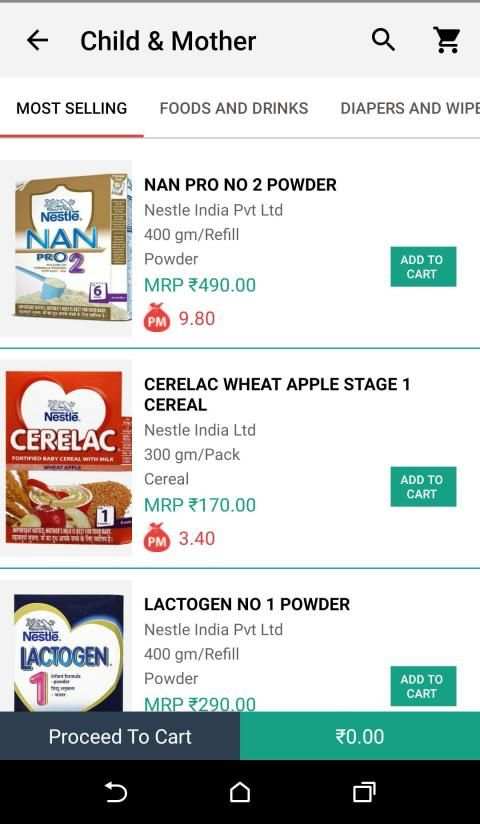Tap Proceed To Cart button
This screenshot has width=480, height=824.
click(x=120, y=736)
